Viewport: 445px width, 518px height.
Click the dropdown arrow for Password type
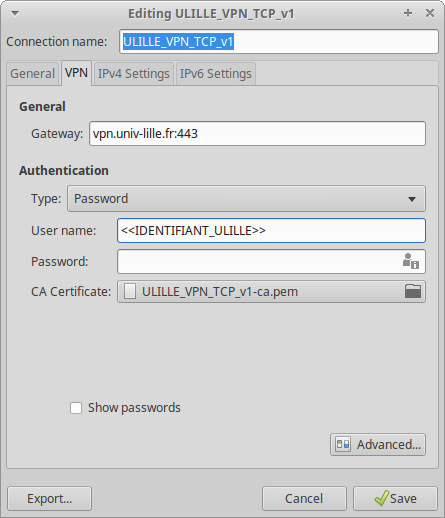pyautogui.click(x=412, y=199)
